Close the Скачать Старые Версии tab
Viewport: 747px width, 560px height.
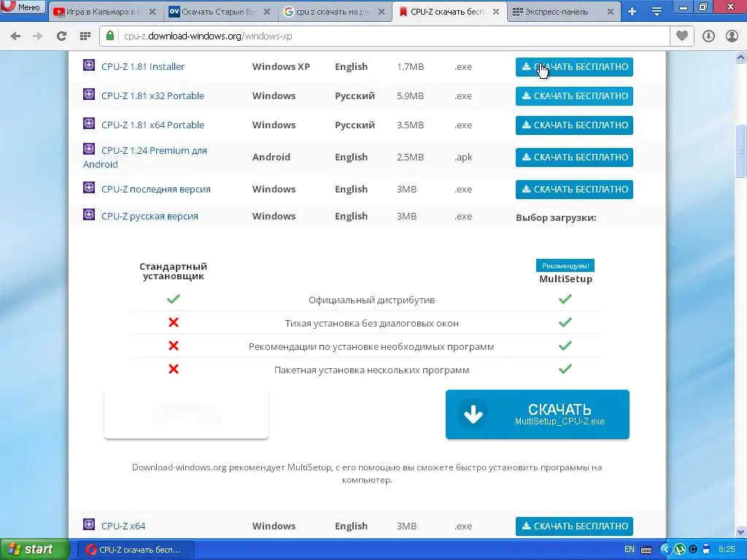tap(267, 12)
